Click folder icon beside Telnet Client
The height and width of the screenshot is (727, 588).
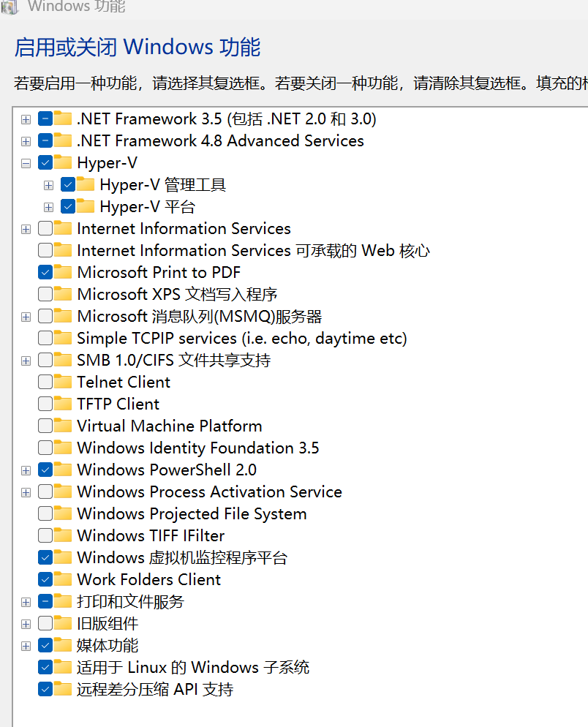63,382
